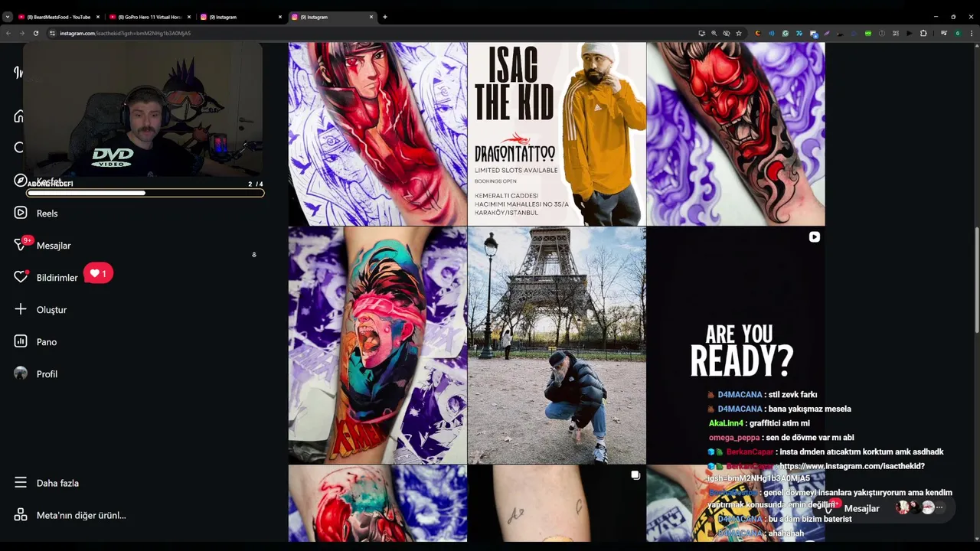The height and width of the screenshot is (551, 980).
Task: Open Reels from the Instagram sidebar
Action: point(36,214)
